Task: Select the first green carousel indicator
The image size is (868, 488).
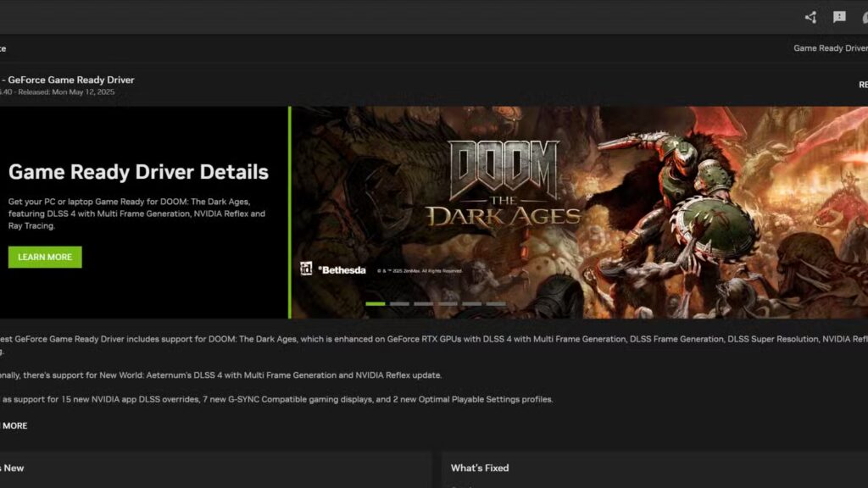Action: [376, 304]
